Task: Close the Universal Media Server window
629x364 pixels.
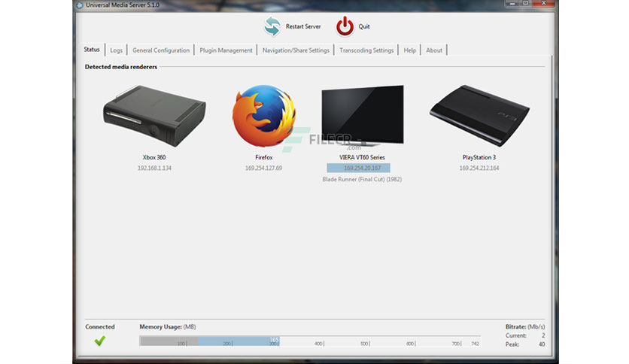Action: 543,4
